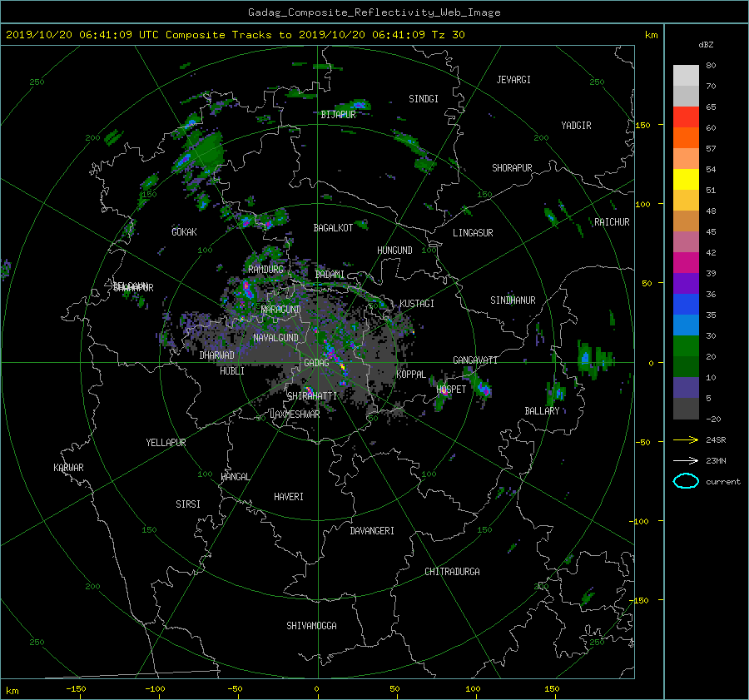Click the magenta 39 dBZ legend swatch

tap(686, 263)
